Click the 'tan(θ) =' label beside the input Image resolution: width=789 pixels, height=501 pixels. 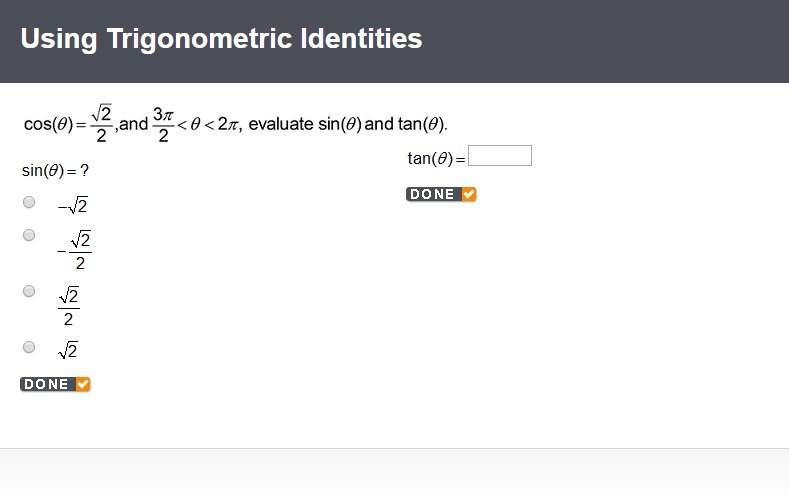(x=436, y=158)
